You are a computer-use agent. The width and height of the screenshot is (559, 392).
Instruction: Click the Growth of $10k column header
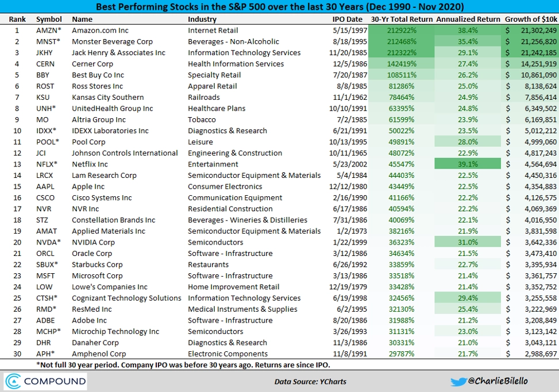click(531, 19)
